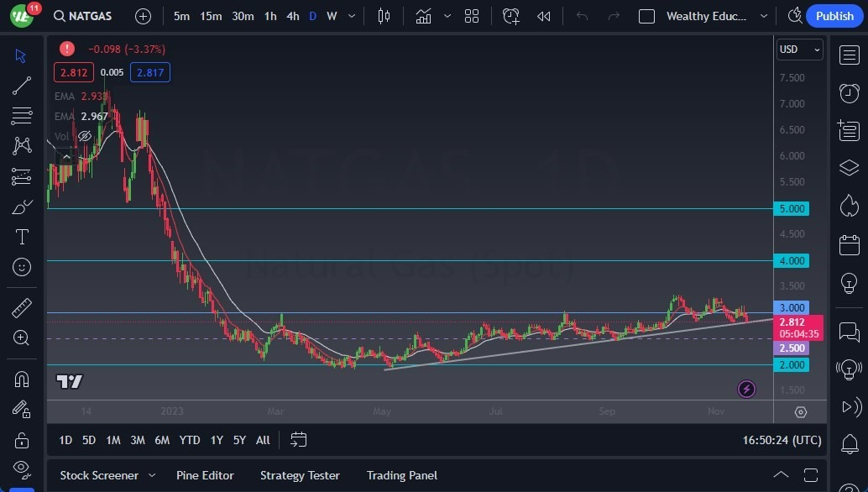The image size is (868, 492).
Task: Click the bar replay rewind icon
Action: coord(544,16)
